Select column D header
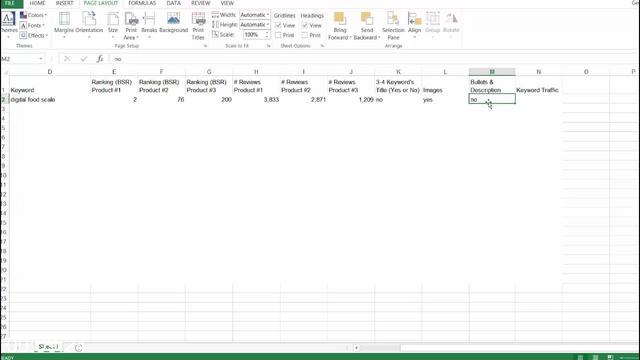The image size is (640, 360). [x=50, y=72]
